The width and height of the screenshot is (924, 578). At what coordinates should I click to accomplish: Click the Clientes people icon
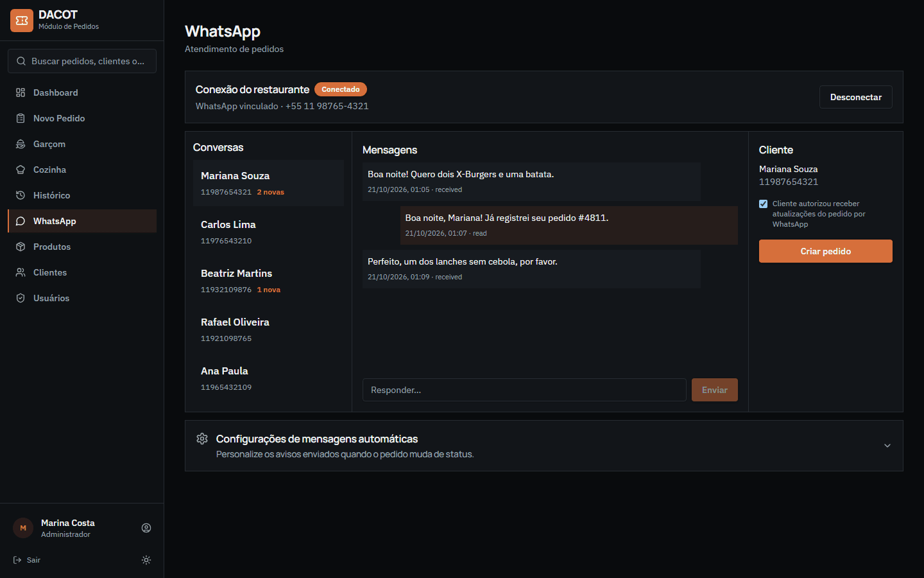21,272
